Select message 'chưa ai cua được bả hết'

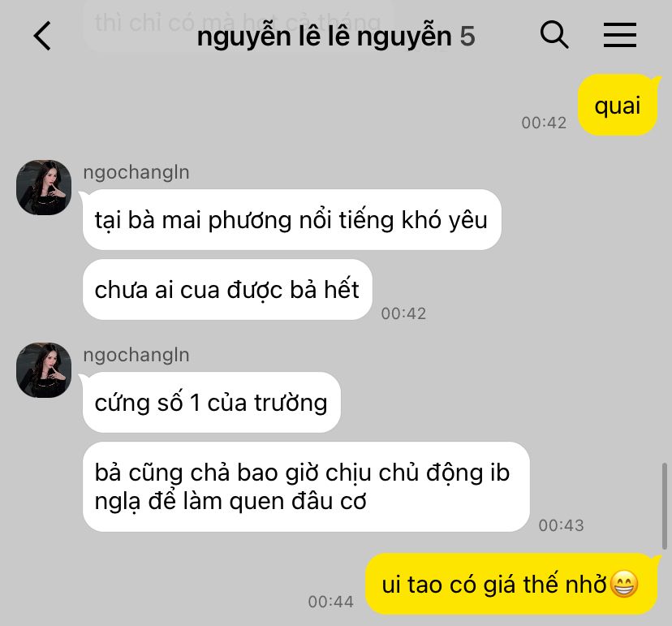pyautogui.click(x=227, y=289)
